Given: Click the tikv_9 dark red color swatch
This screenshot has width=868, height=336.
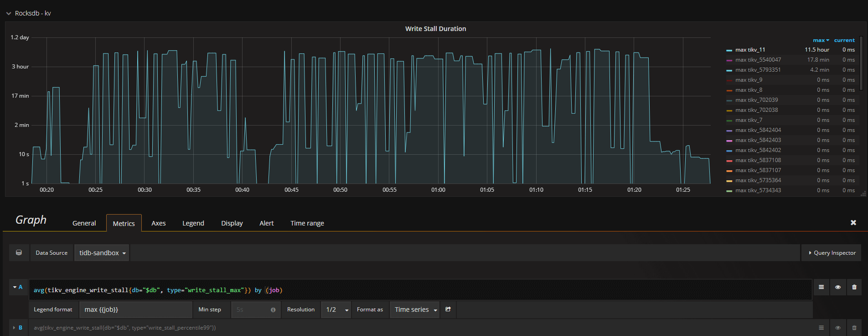Looking at the screenshot, I should pyautogui.click(x=729, y=80).
